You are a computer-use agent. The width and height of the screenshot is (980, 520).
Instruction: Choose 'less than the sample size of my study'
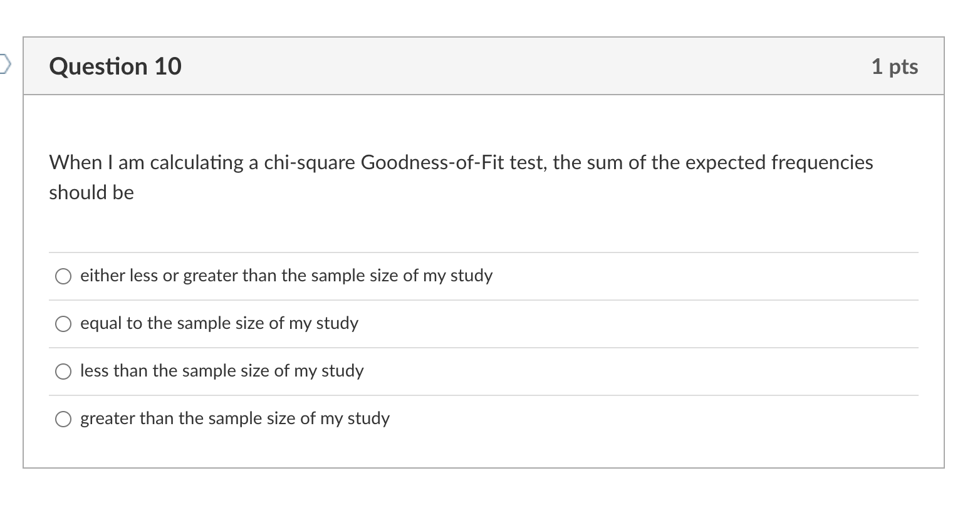click(63, 371)
